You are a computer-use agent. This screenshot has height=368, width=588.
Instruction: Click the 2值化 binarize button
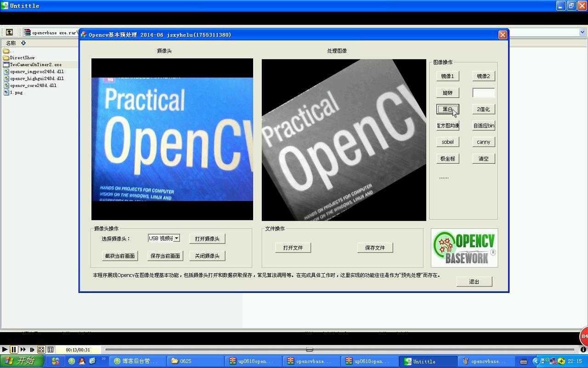(483, 109)
